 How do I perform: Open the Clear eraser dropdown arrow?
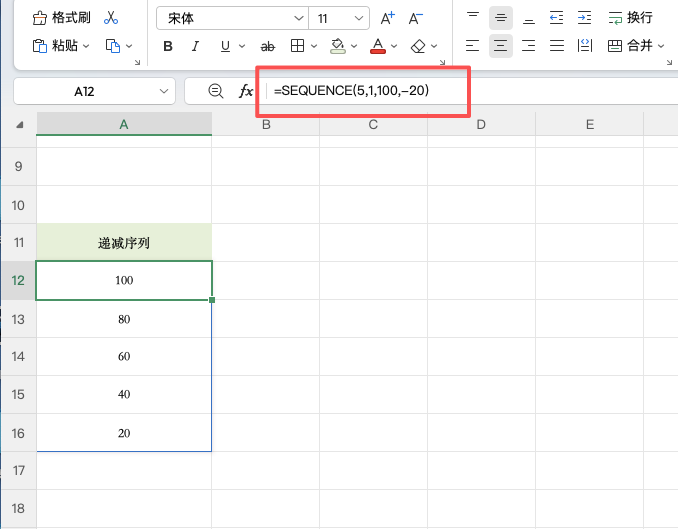click(434, 46)
